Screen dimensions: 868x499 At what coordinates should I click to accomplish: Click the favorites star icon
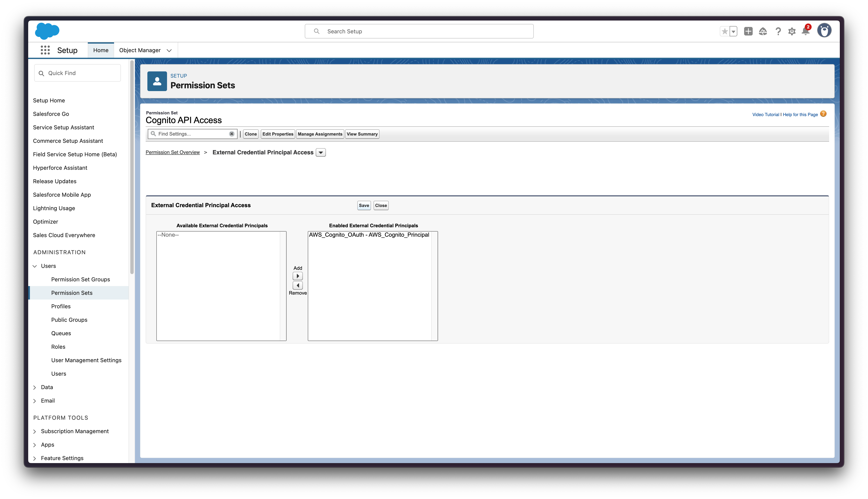(x=725, y=31)
